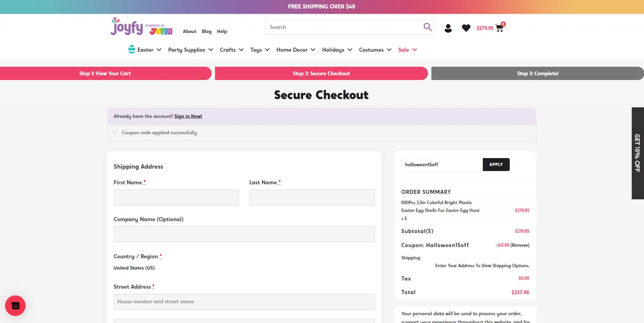Go to Step 1: View Your Cart

point(105,73)
